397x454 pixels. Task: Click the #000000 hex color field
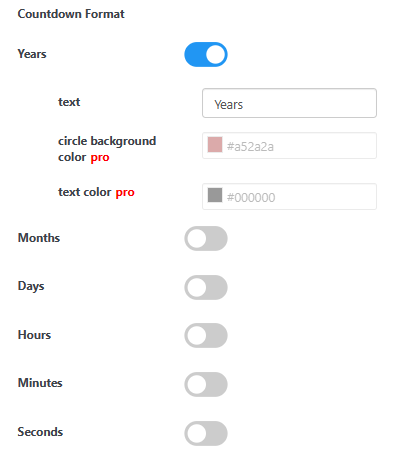[289, 196]
